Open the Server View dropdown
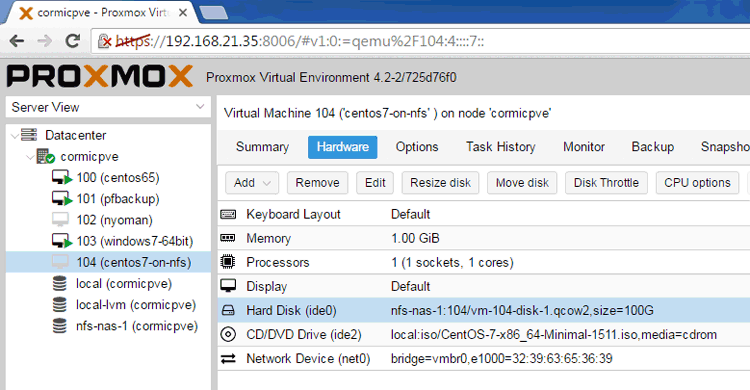Viewport: 750px width, 390px height. click(108, 107)
